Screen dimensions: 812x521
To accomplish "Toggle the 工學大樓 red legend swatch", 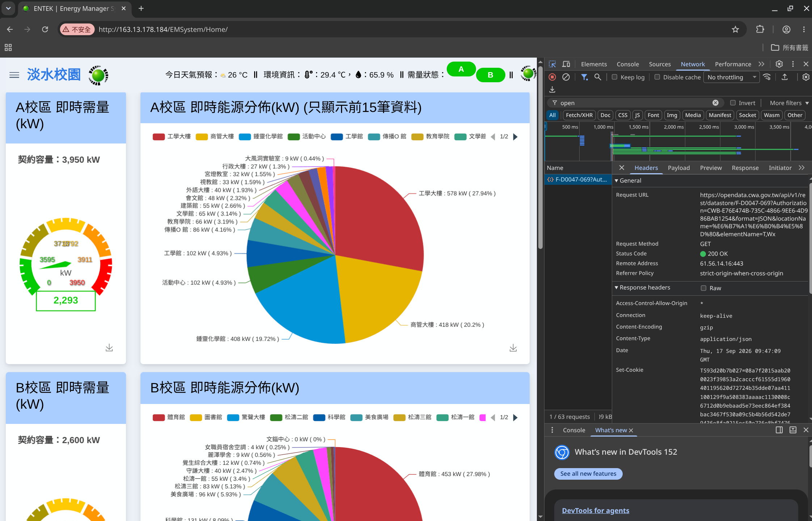I will click(x=159, y=137).
